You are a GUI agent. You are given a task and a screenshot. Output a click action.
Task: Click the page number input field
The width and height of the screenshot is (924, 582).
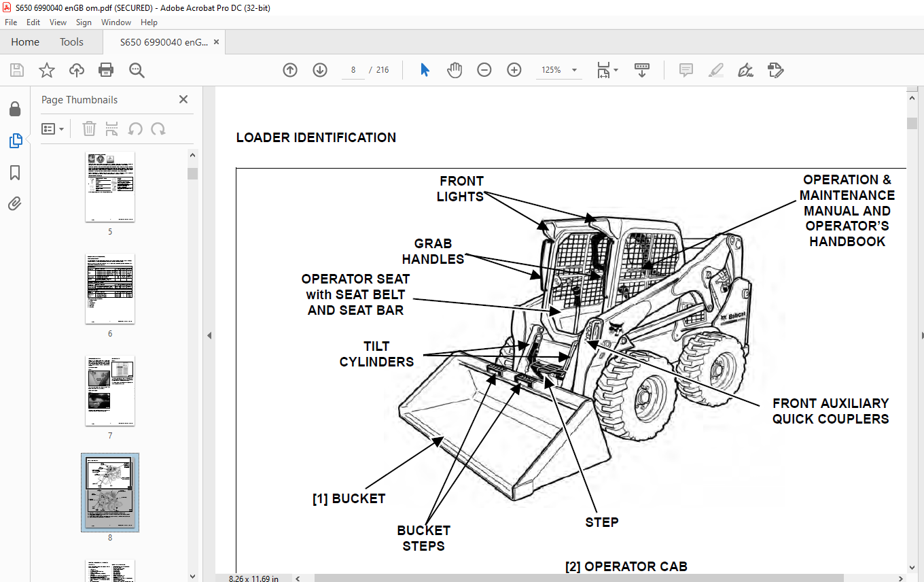353,70
